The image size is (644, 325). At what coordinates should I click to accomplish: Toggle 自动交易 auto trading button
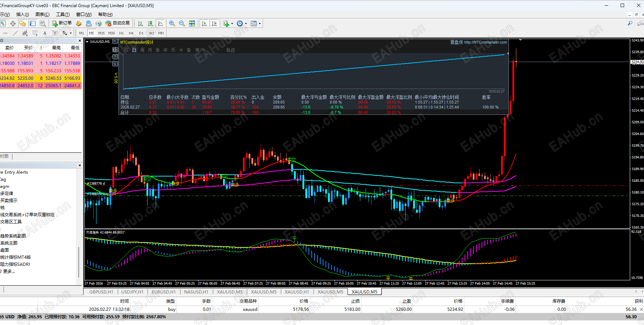118,23
